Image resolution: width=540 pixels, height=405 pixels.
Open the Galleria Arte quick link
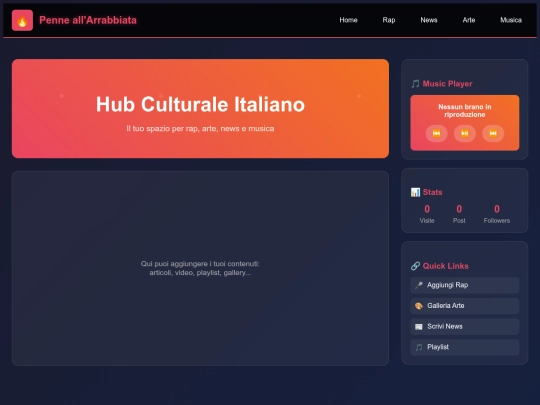pos(465,306)
